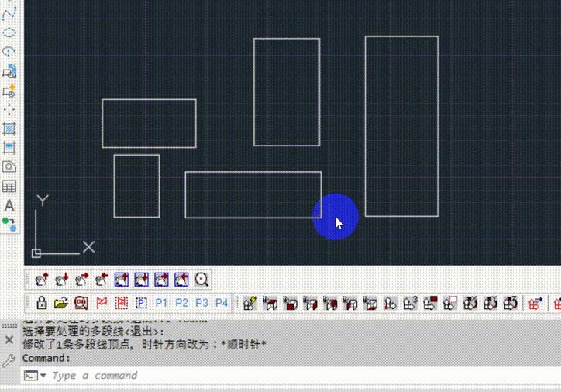
Task: Click the dashed box P icon
Action: pos(141,303)
